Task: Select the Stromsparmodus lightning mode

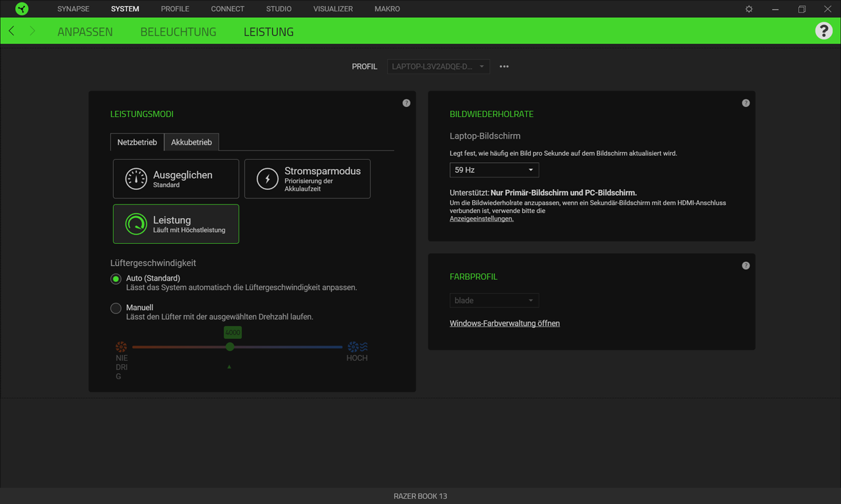Action: pos(307,178)
